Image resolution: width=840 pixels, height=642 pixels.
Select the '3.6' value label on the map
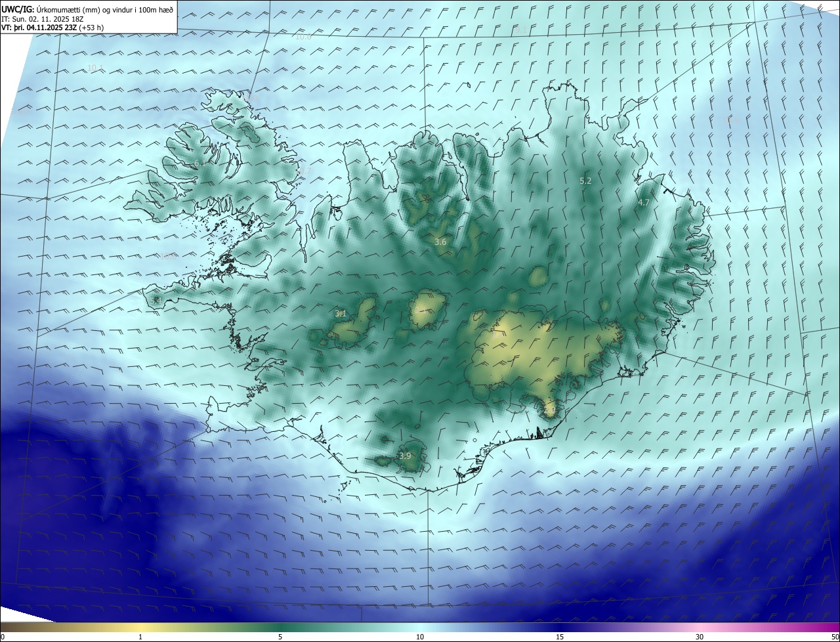[x=440, y=242]
